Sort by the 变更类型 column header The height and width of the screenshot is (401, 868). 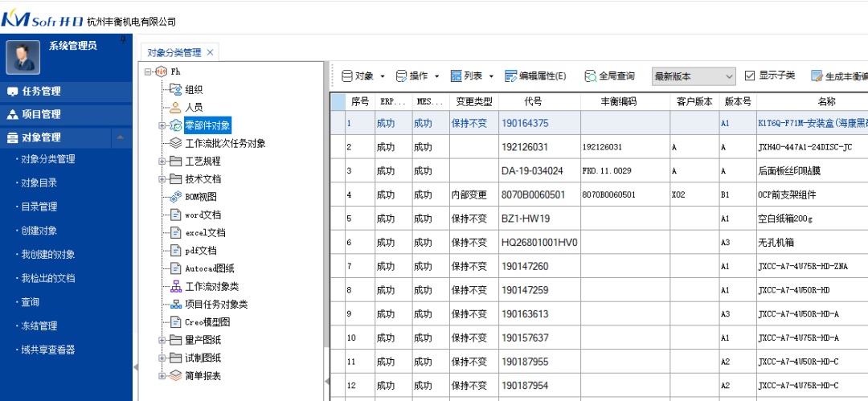pyautogui.click(x=474, y=101)
